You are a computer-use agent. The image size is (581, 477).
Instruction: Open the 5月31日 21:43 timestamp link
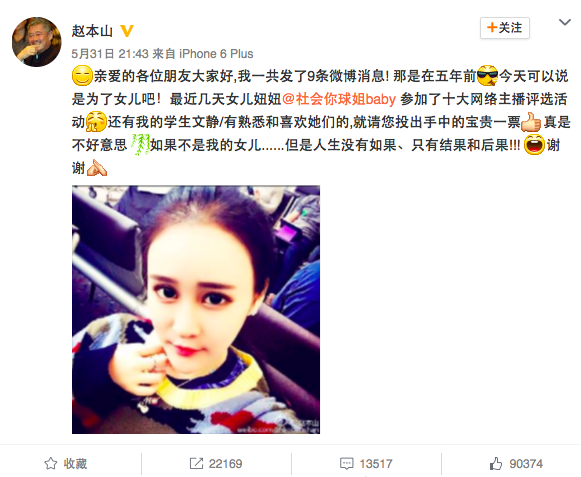click(110, 54)
